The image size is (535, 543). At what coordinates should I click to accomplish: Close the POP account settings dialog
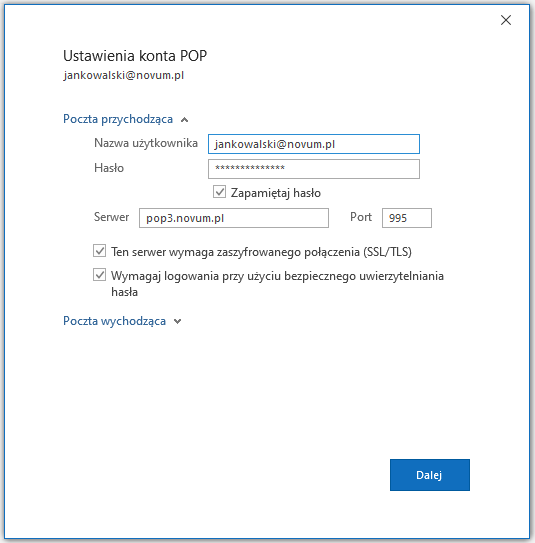click(x=506, y=20)
